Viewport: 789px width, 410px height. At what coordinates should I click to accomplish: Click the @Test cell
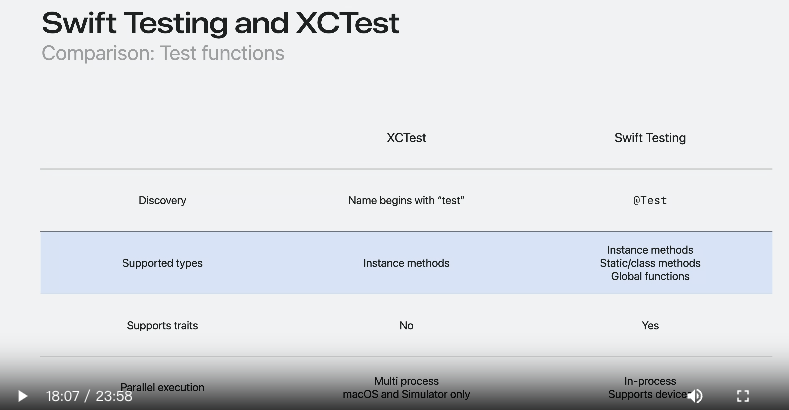[650, 200]
